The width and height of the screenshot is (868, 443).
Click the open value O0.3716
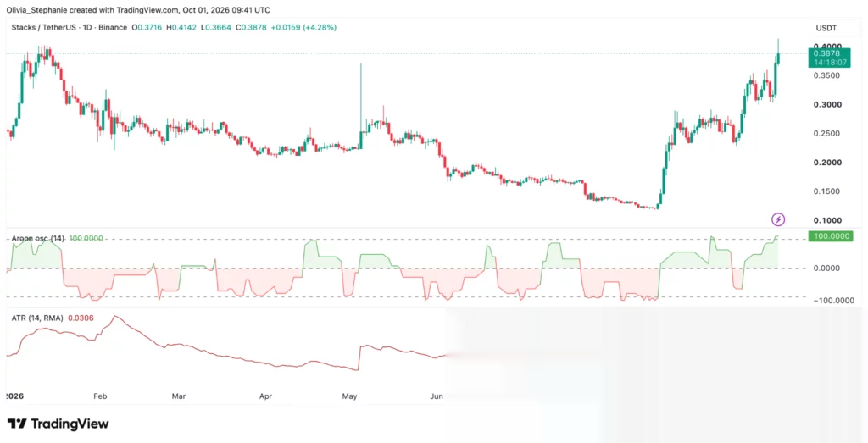click(x=147, y=27)
